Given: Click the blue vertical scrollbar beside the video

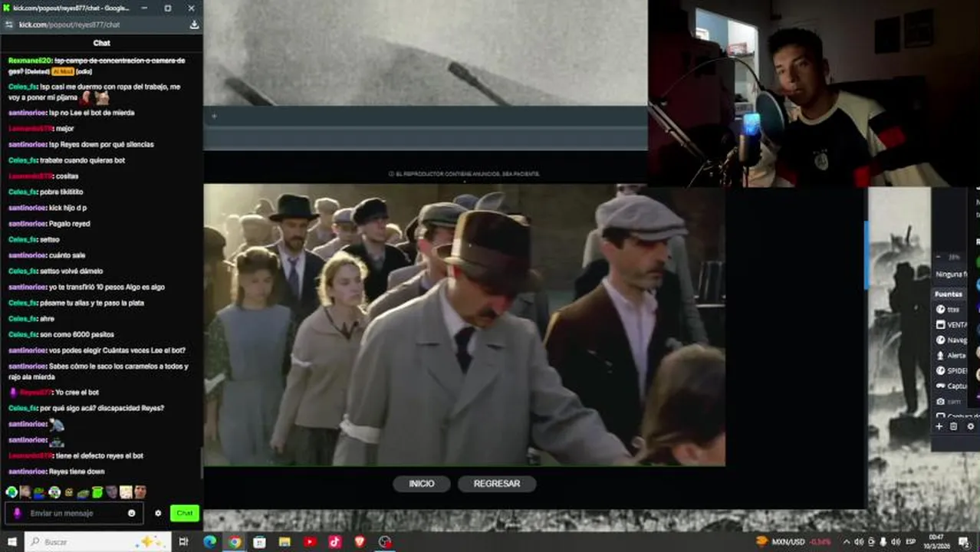Looking at the screenshot, I should point(867,255).
